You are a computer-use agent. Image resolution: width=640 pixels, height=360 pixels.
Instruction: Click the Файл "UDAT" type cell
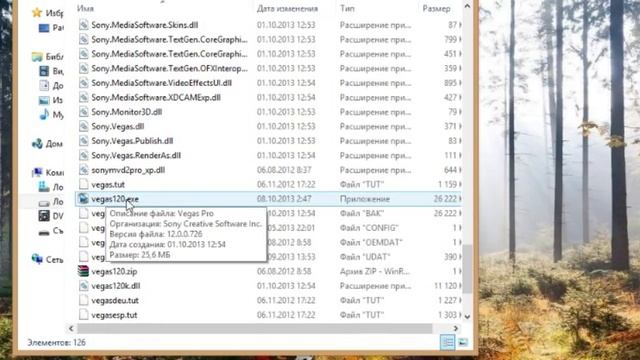click(x=365, y=257)
